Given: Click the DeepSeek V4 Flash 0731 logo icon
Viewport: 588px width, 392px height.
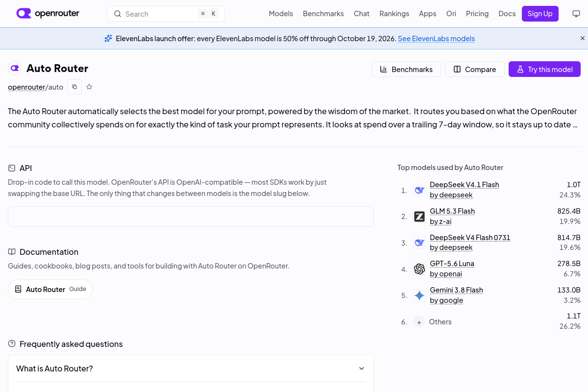Looking at the screenshot, I should 419,243.
